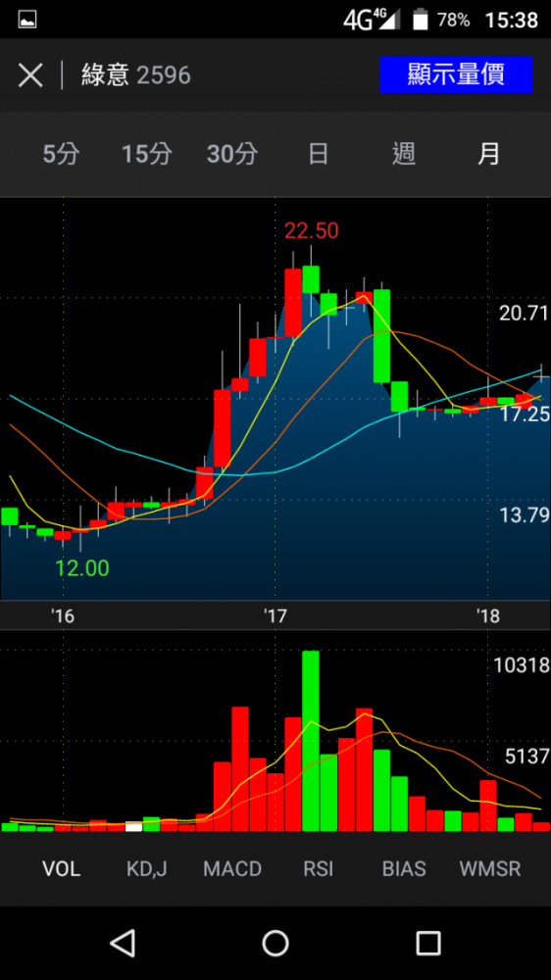Switch indicator panel to BIAS
The width and height of the screenshot is (551, 980).
(403, 868)
